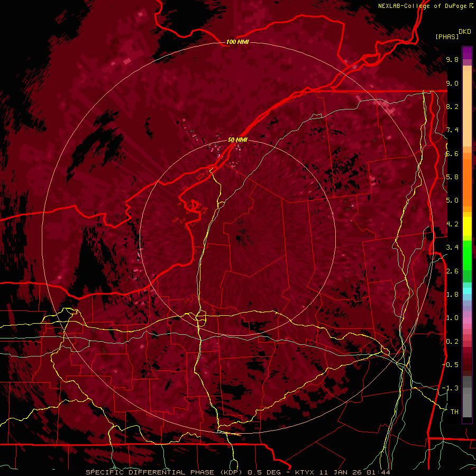
Task: Pick the 9.8 value on the color scale
Action: 452,60
